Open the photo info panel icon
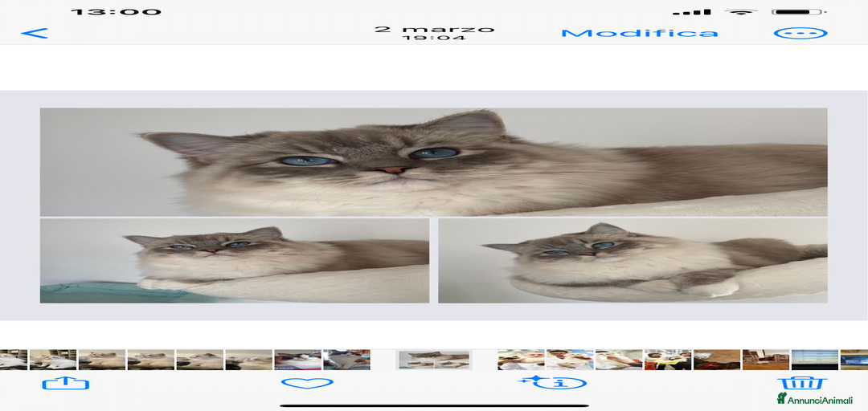This screenshot has width=868, height=411. pyautogui.click(x=555, y=383)
